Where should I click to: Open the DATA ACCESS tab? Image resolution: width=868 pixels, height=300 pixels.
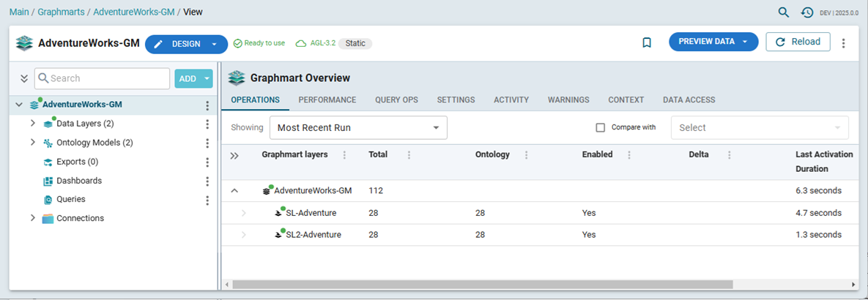click(x=689, y=100)
